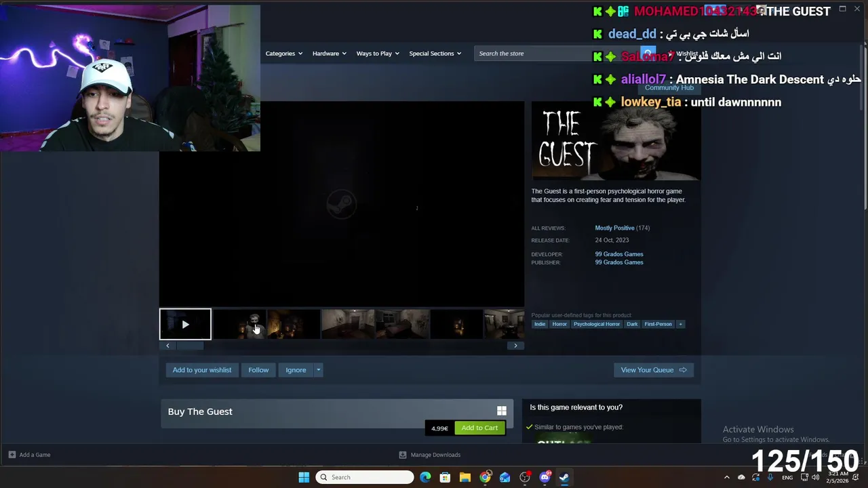Select the Horror tag

[559, 324]
